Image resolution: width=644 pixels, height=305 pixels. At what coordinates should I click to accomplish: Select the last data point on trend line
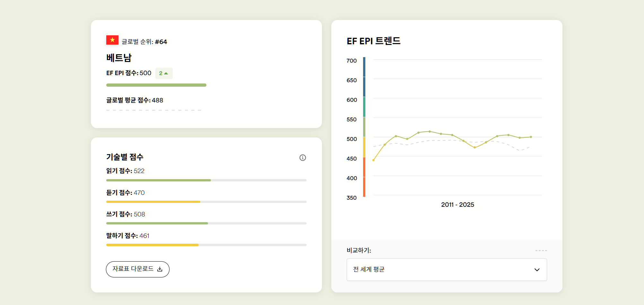pos(531,137)
